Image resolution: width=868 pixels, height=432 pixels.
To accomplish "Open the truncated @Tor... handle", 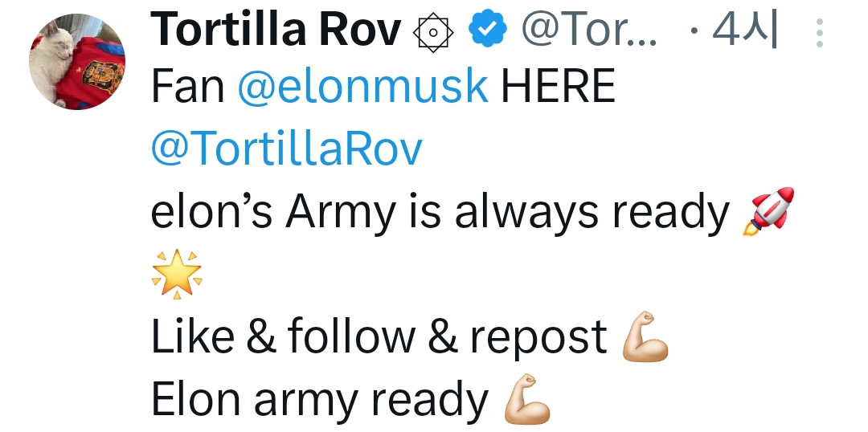I will point(589,31).
